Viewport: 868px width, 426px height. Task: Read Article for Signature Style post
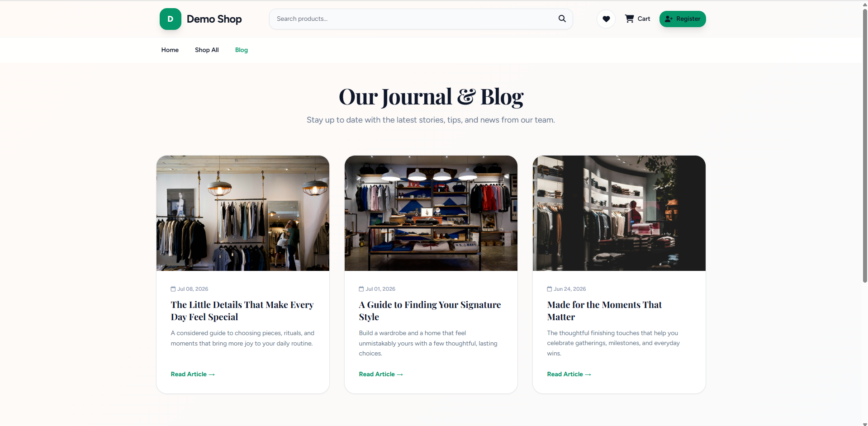(x=381, y=374)
